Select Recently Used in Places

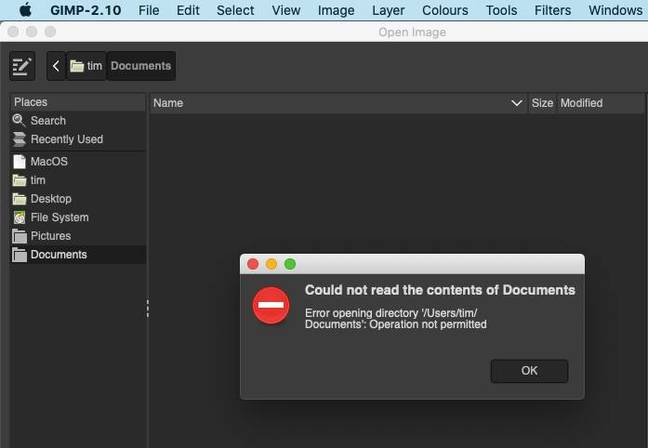pyautogui.click(x=78, y=139)
